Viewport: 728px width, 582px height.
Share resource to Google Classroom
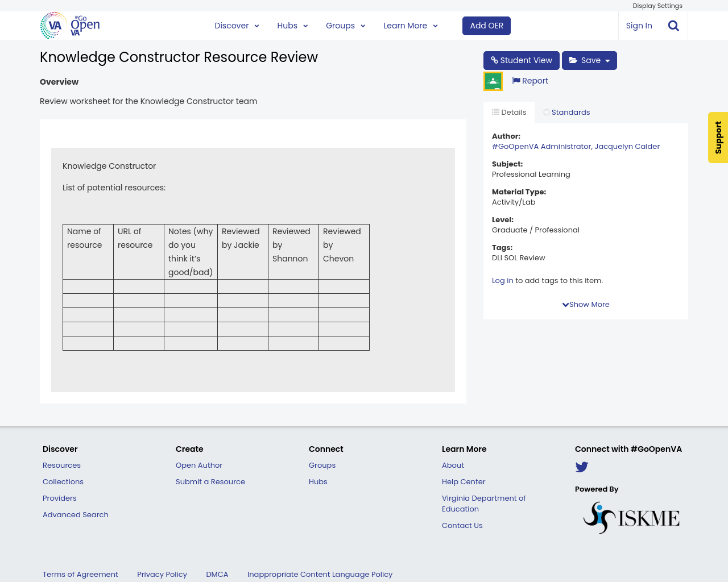pos(493,80)
